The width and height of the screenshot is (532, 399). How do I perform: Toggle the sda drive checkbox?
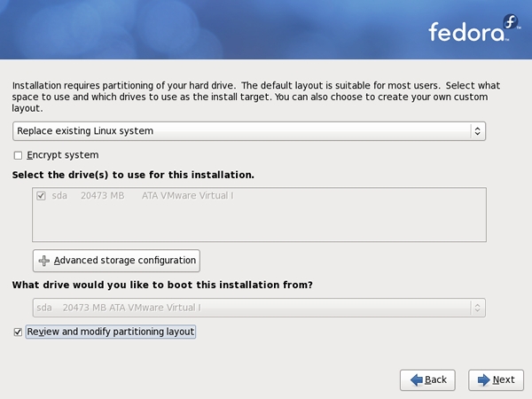tap(41, 196)
